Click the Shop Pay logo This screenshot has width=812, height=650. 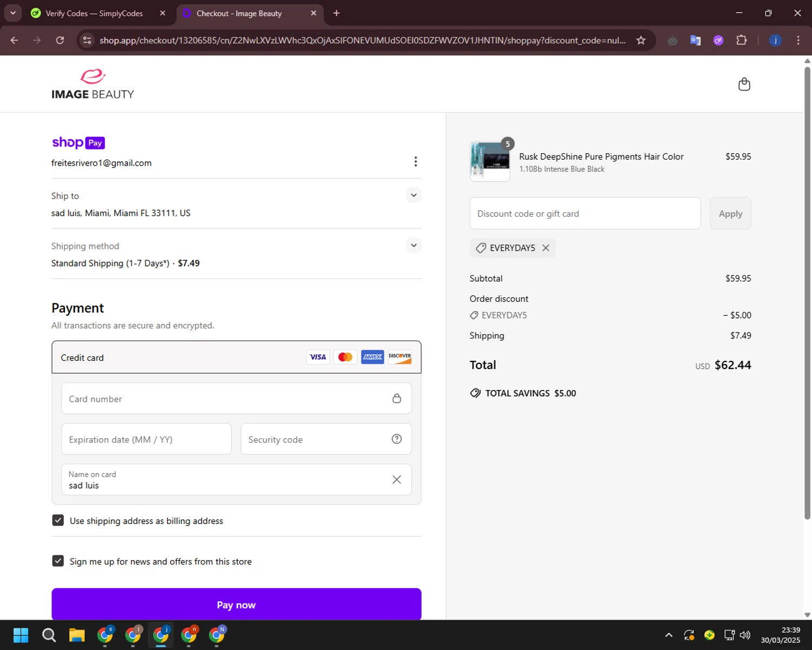(x=78, y=142)
